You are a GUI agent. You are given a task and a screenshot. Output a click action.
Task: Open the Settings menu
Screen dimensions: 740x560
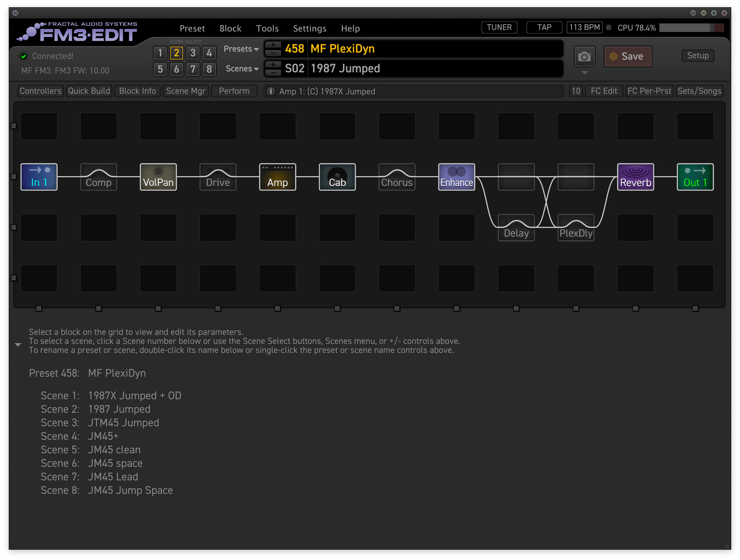coord(310,29)
